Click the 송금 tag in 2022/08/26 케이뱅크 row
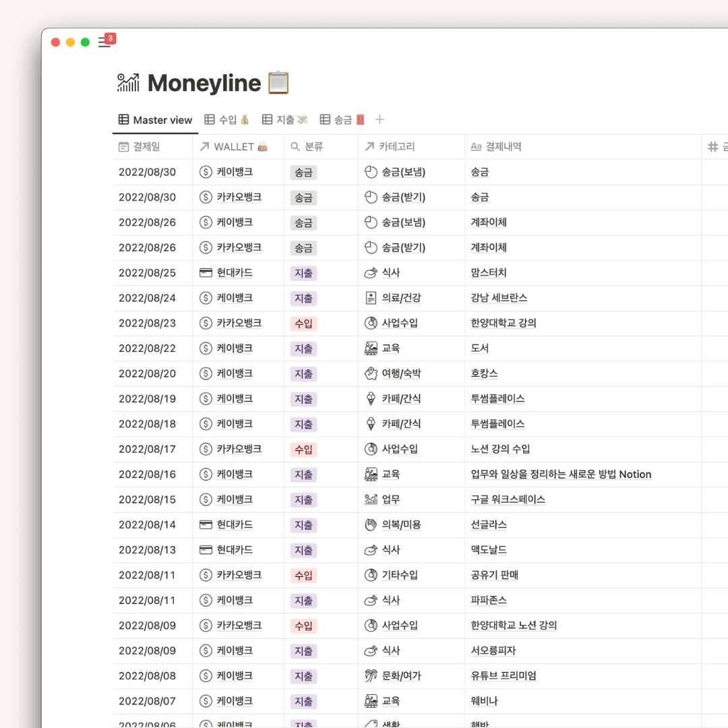This screenshot has height=728, width=728. 303,223
